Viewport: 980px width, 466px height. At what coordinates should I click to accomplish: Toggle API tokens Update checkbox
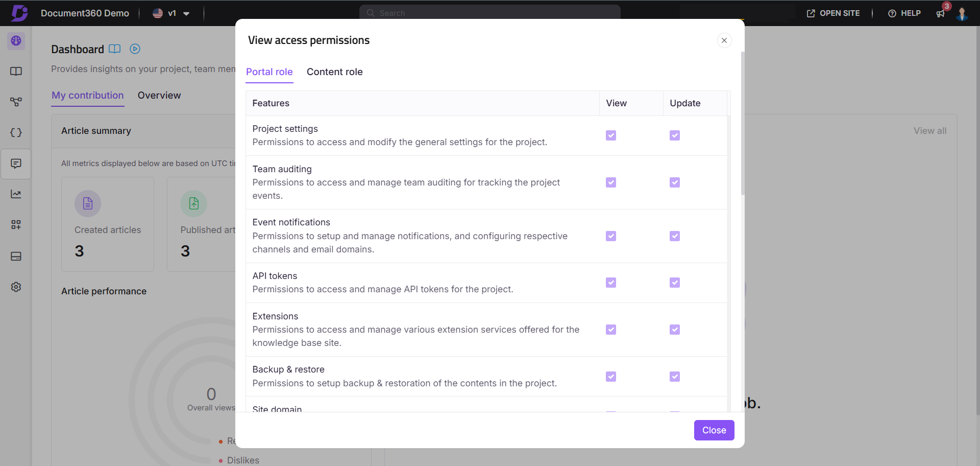(674, 283)
